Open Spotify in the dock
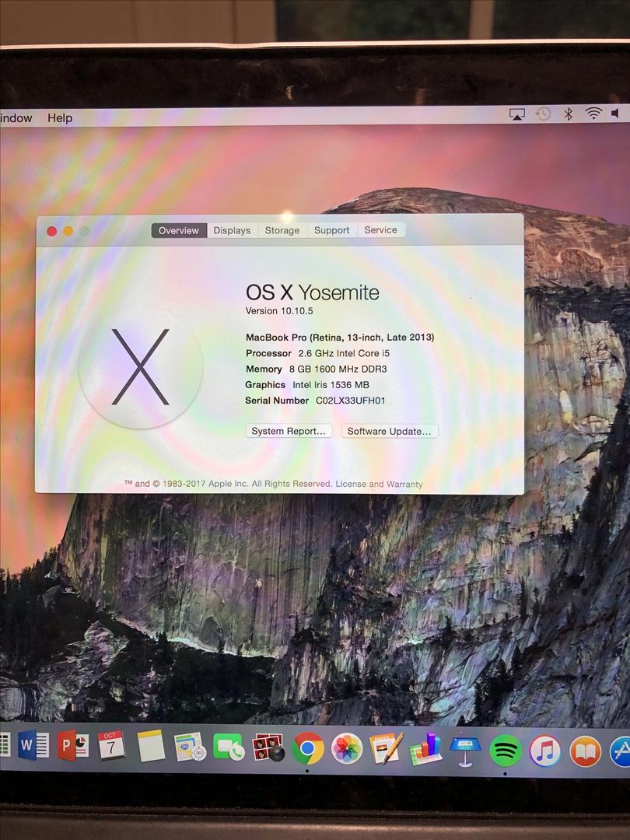The image size is (630, 840). point(506,751)
